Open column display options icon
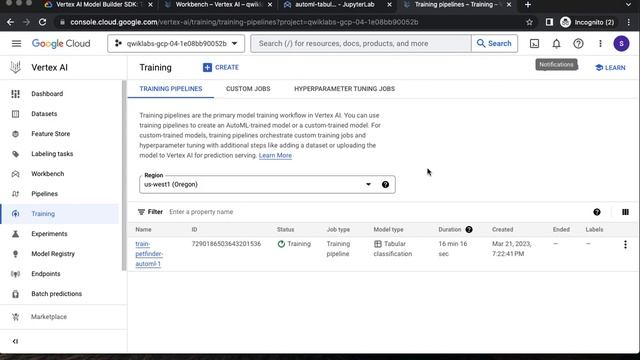The image size is (640, 360). (x=625, y=212)
